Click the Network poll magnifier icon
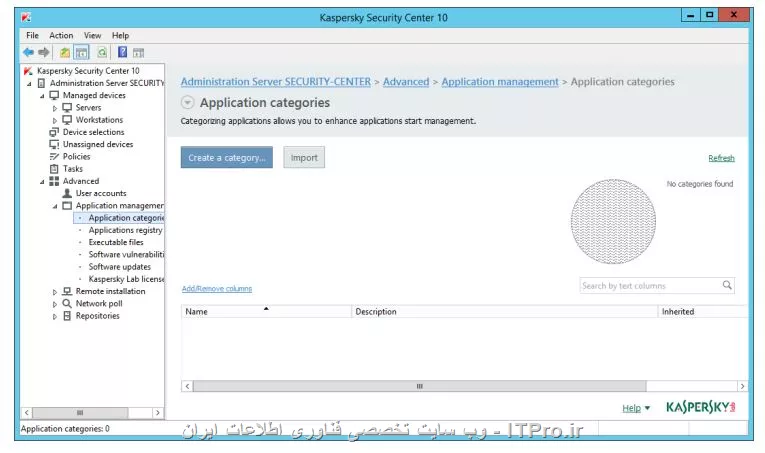This screenshot has width=765, height=453. [x=67, y=303]
